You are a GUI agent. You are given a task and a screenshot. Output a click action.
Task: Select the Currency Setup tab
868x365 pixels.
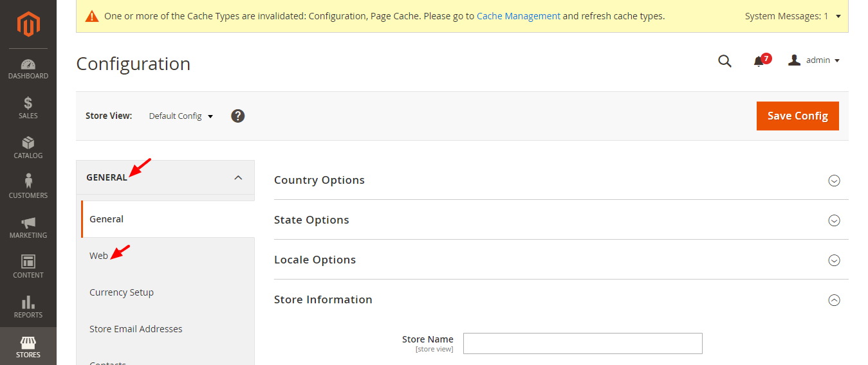coord(122,292)
